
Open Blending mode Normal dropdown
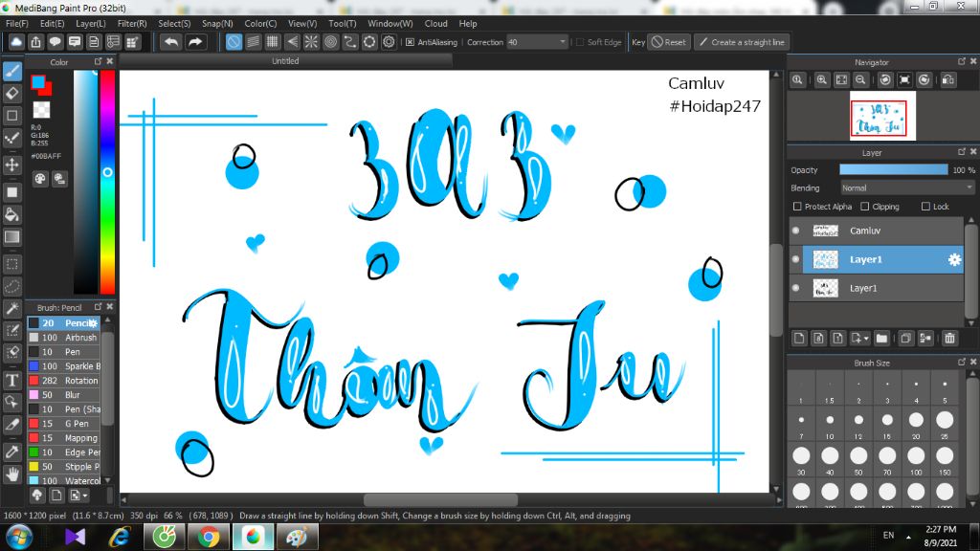pyautogui.click(x=907, y=188)
